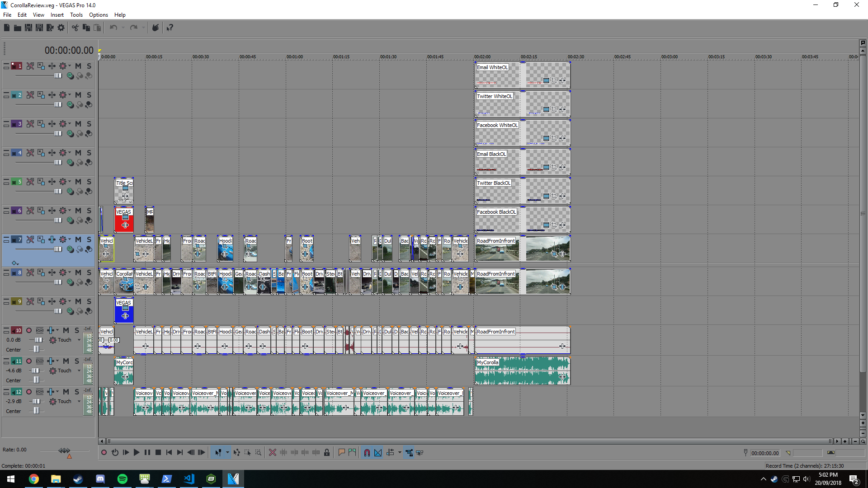This screenshot has height=488, width=868.
Task: Arm audio track 11 for record
Action: point(29,361)
